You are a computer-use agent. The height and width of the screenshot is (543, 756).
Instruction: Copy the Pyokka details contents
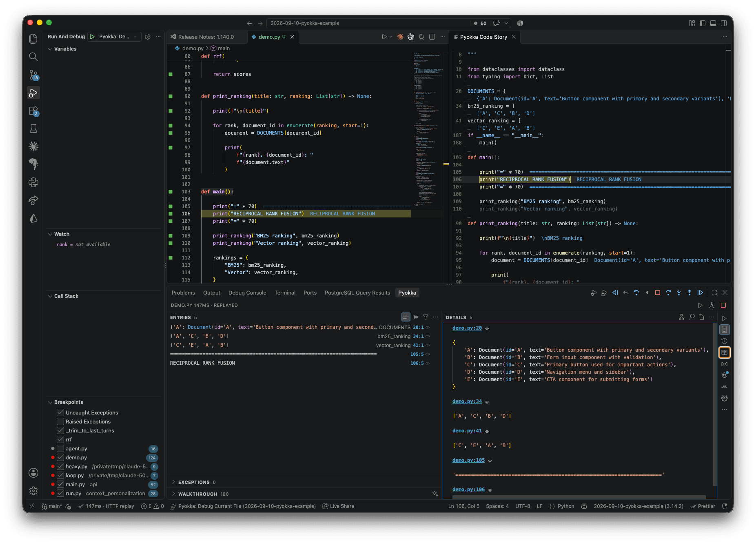point(701,317)
